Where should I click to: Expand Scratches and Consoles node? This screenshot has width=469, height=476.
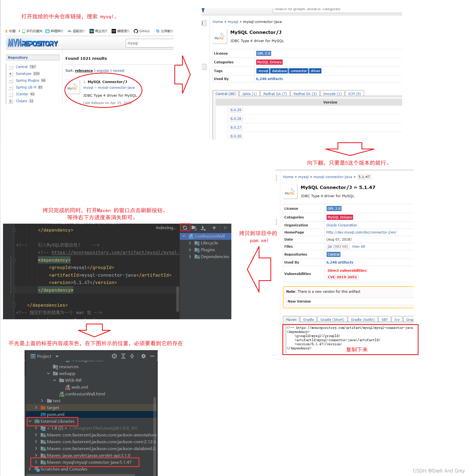pyautogui.click(x=30, y=469)
